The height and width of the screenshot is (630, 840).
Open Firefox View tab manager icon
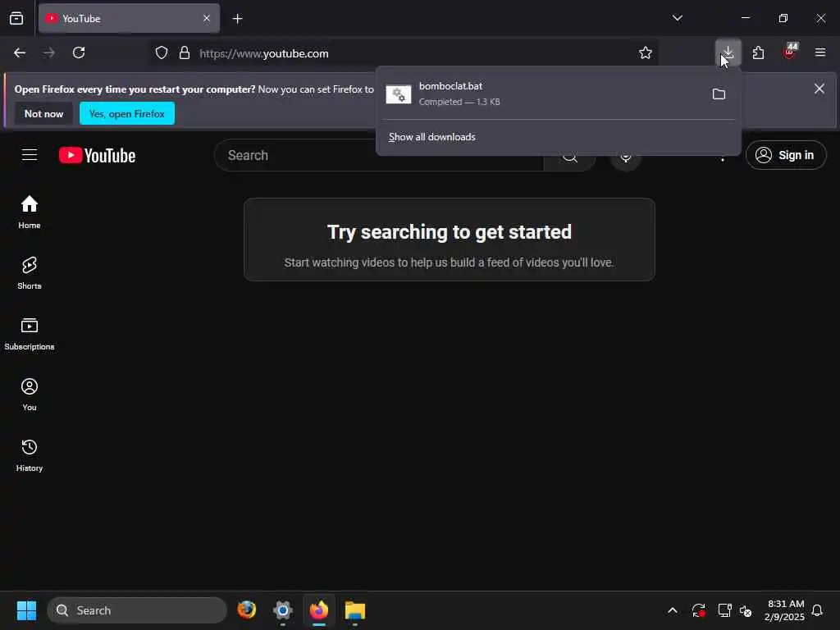tap(16, 18)
